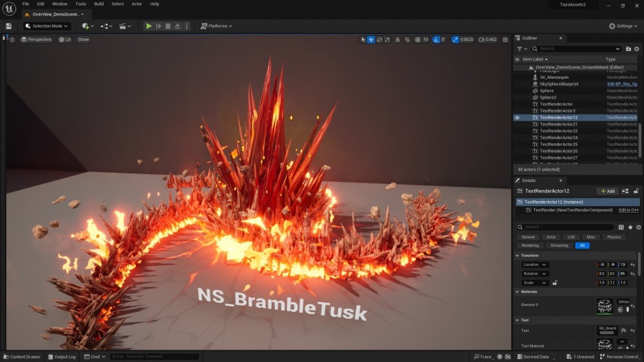Screen dimensions: 644x362
Task: Click the Edit BP_Sky_Sp link
Action: (622, 83)
